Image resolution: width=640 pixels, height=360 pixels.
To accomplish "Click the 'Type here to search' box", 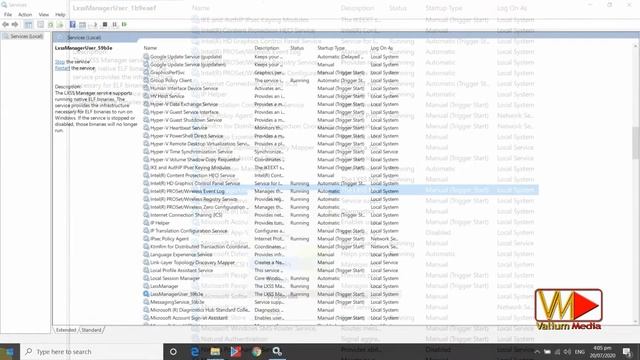I will point(92,351).
